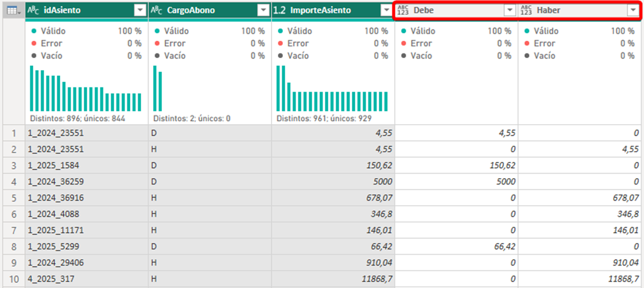Open the Debe column filter dropdown

pyautogui.click(x=509, y=10)
